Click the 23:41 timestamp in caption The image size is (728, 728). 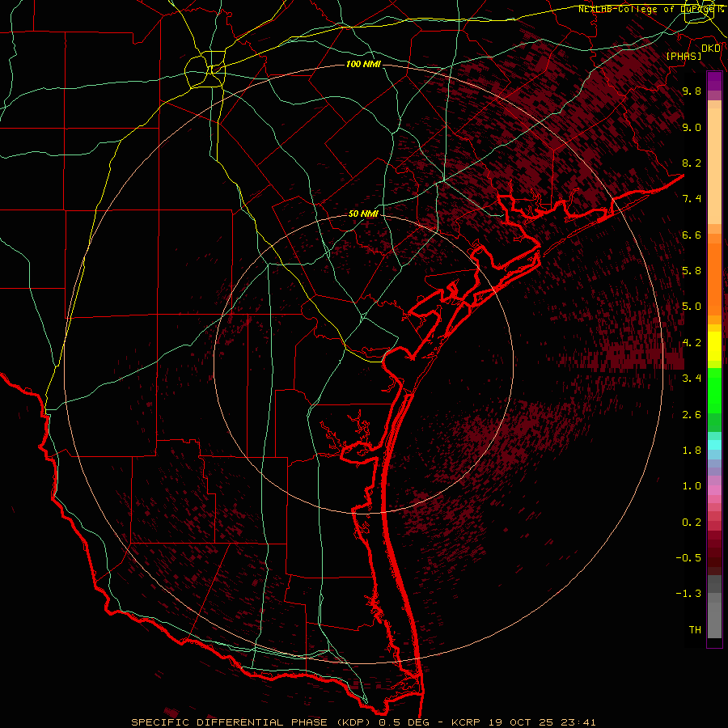point(579,722)
